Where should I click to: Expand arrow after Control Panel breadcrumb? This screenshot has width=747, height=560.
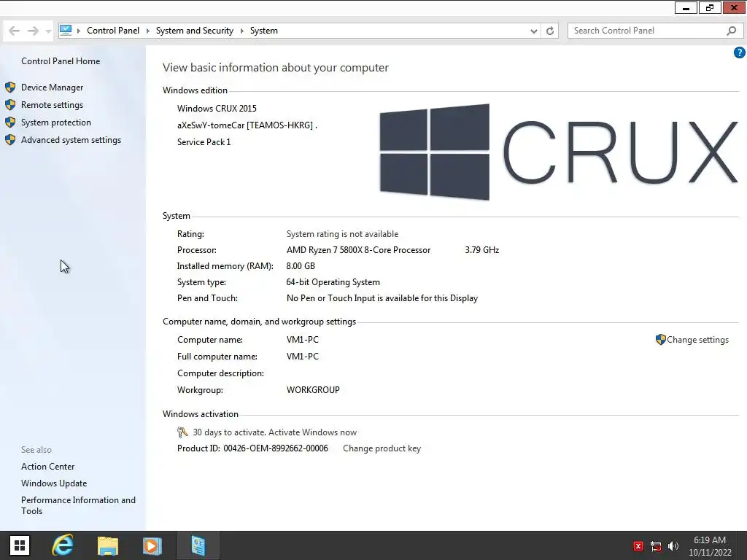tap(147, 31)
